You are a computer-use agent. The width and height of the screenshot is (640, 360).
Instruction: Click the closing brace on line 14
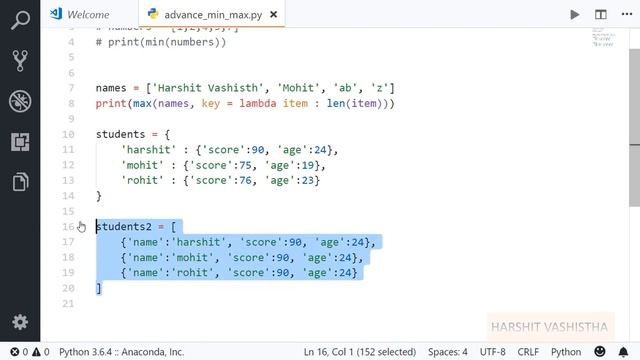pos(99,196)
